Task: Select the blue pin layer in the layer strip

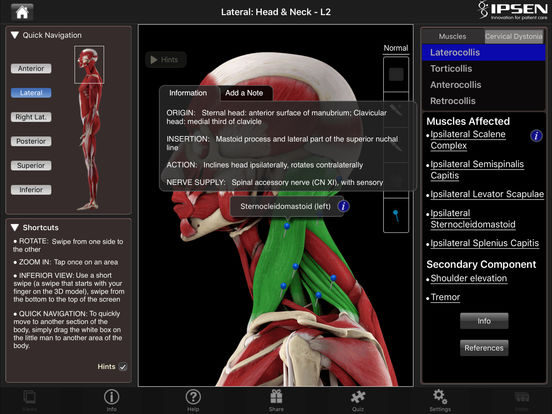Action: 396,215
